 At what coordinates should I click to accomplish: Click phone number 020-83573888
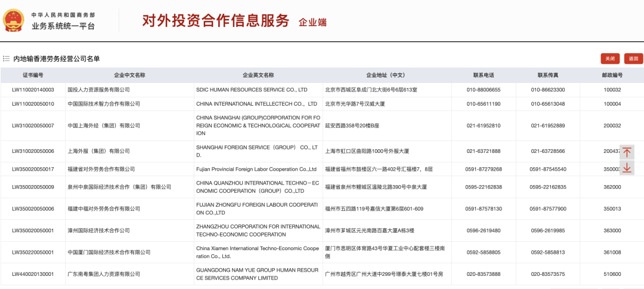(x=483, y=274)
